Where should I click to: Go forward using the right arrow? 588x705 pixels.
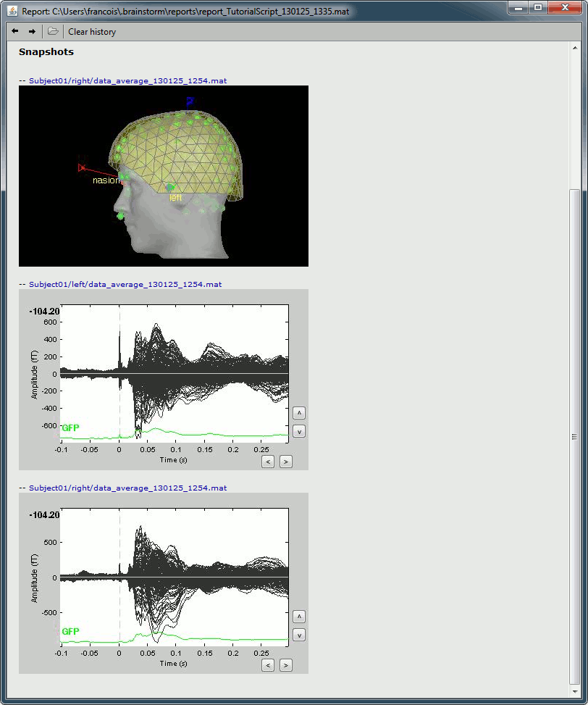[32, 31]
